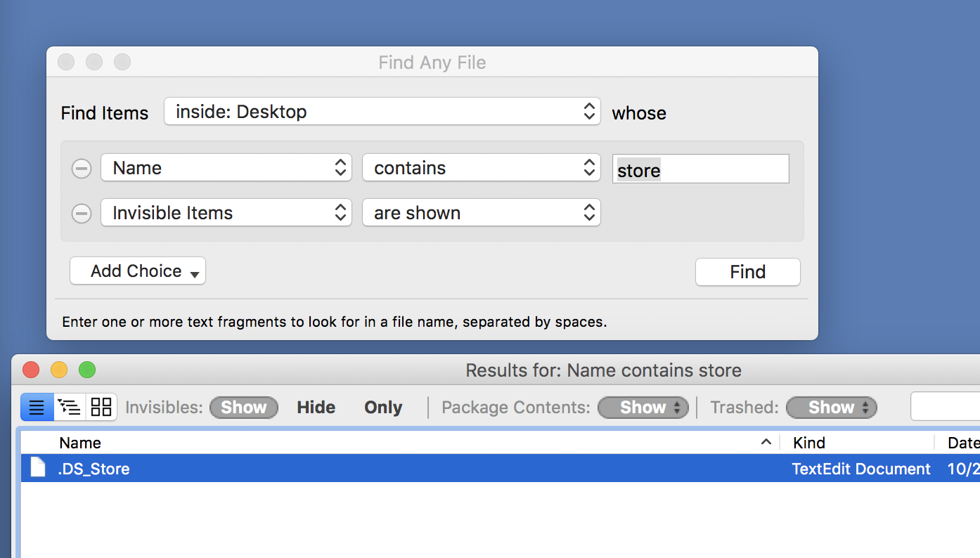Click the 'store' search text field
The height and width of the screenshot is (558, 980).
point(701,169)
